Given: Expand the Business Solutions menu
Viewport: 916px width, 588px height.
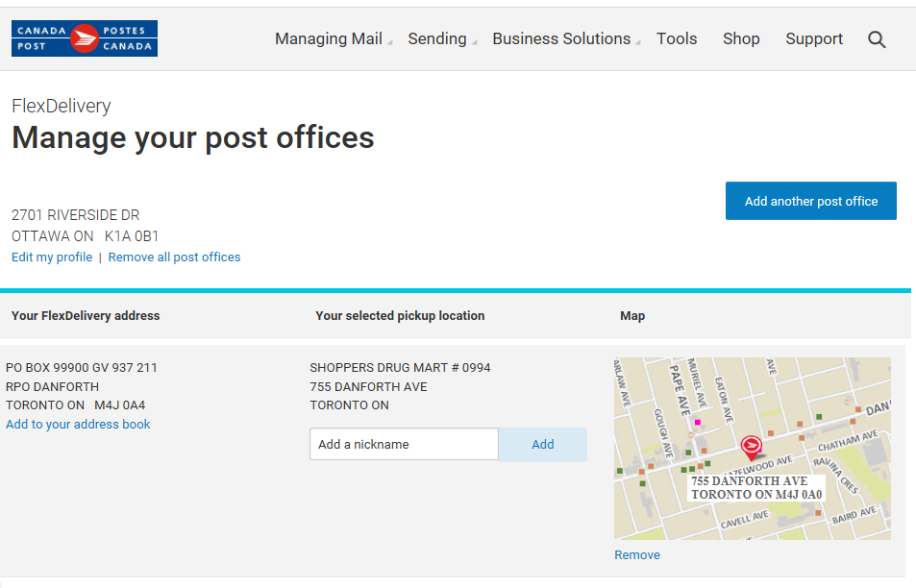Looking at the screenshot, I should click(561, 38).
